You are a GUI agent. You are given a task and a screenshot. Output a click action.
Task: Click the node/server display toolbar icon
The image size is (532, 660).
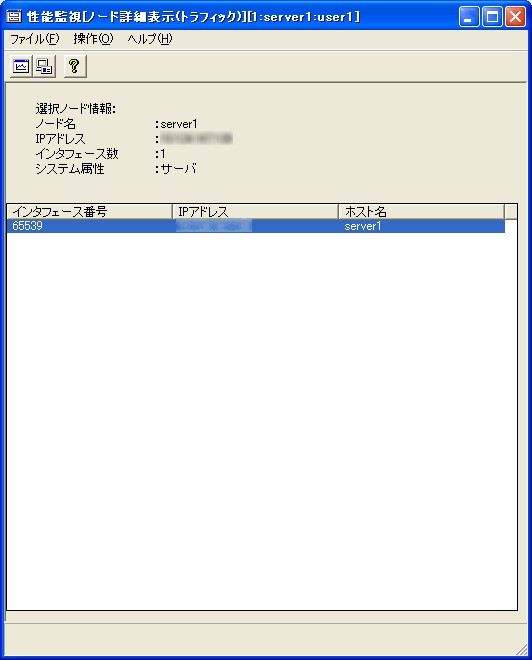[x=44, y=66]
